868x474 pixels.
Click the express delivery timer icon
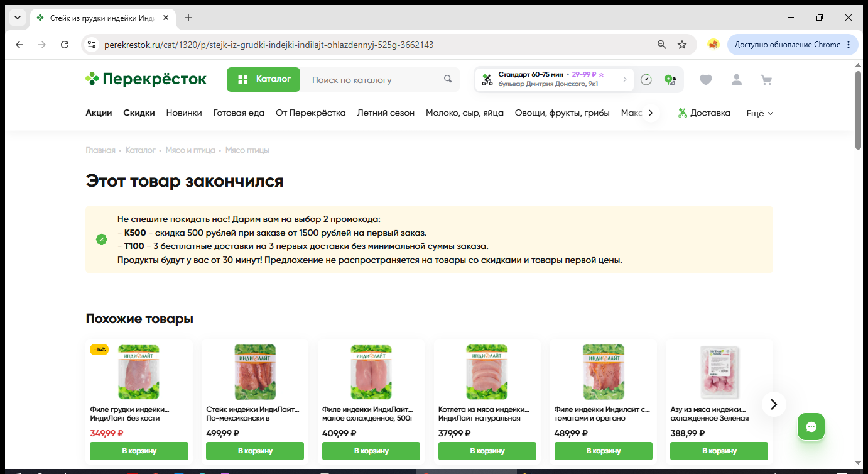646,80
